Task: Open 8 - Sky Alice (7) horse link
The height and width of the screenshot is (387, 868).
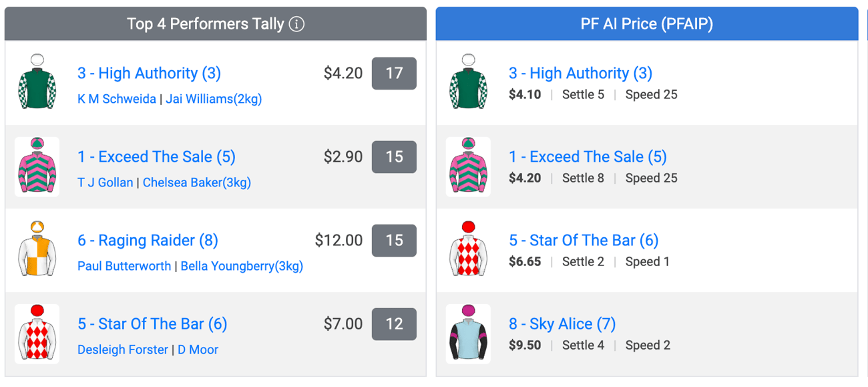Action: [x=562, y=324]
